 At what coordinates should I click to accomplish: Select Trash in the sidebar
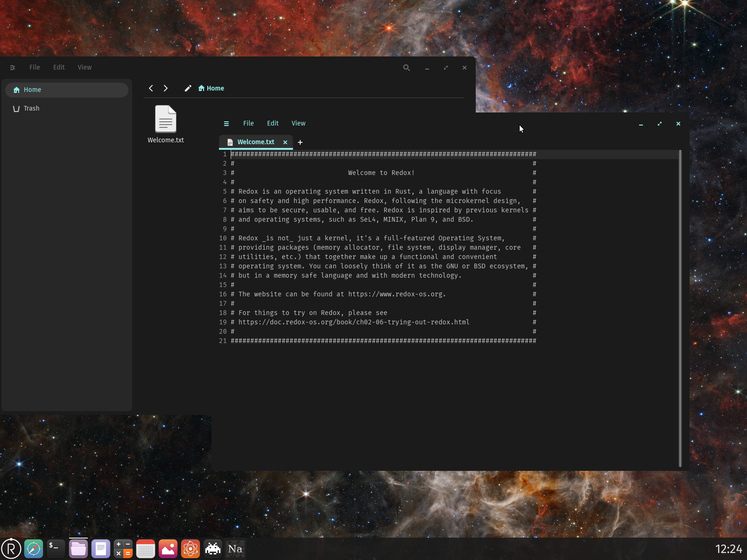67,108
